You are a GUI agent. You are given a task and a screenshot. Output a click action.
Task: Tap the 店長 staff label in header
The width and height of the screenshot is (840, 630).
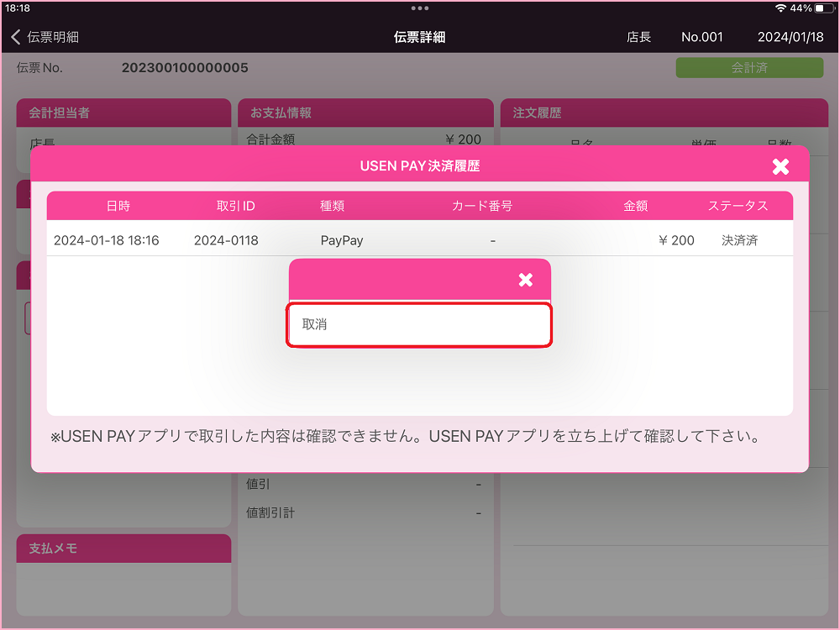(638, 37)
